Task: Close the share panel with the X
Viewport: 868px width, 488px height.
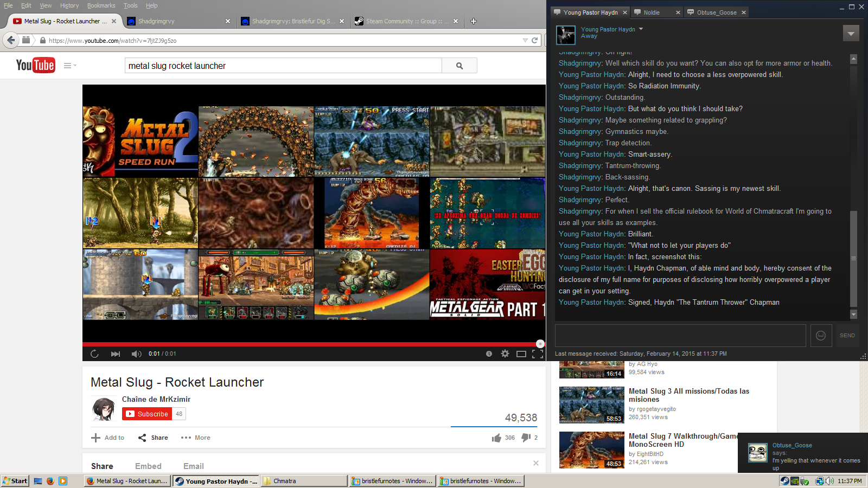Action: pyautogui.click(x=536, y=463)
